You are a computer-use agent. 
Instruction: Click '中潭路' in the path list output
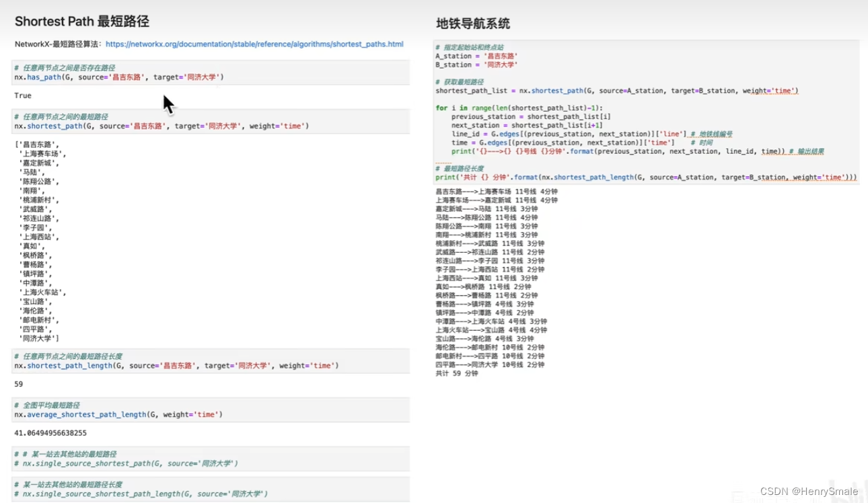(36, 283)
